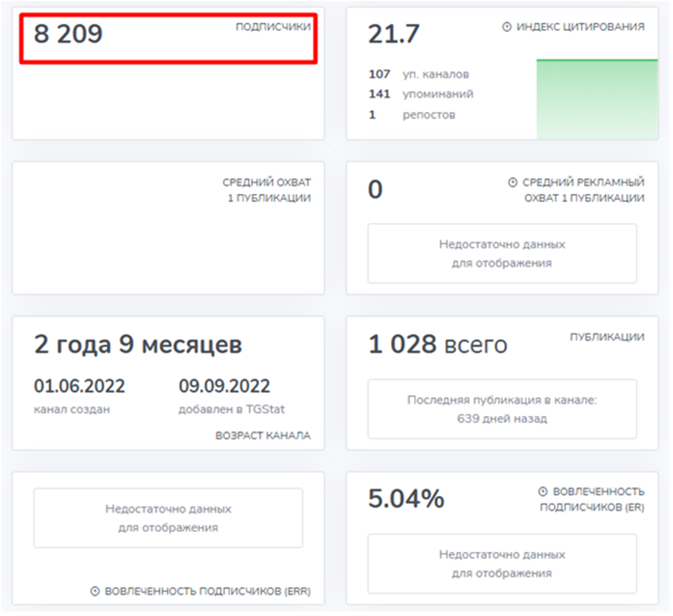Click the info icon beside ИНДЕКС ЦИТИРОВАНИЯ
The image size is (673, 616).
click(507, 27)
